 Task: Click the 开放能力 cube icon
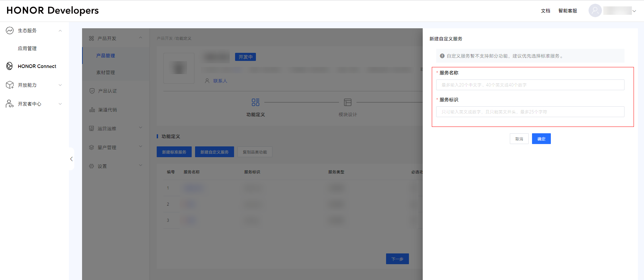pos(10,85)
